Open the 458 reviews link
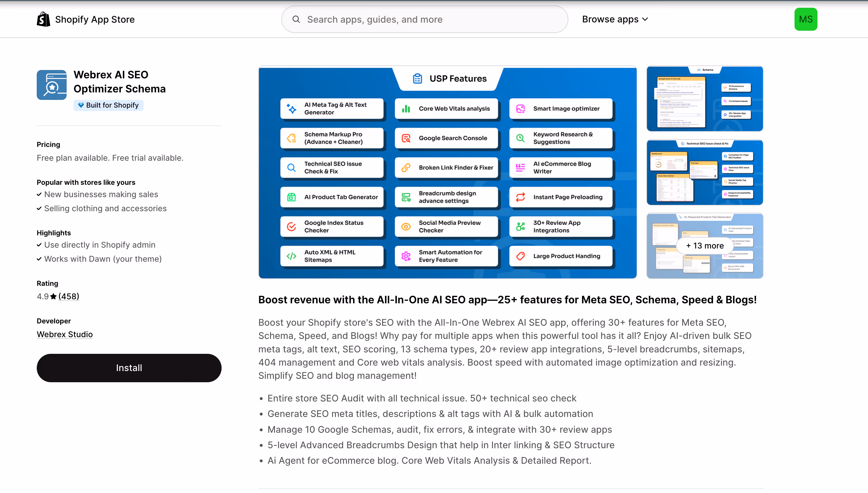The height and width of the screenshot is (493, 868). coord(69,296)
